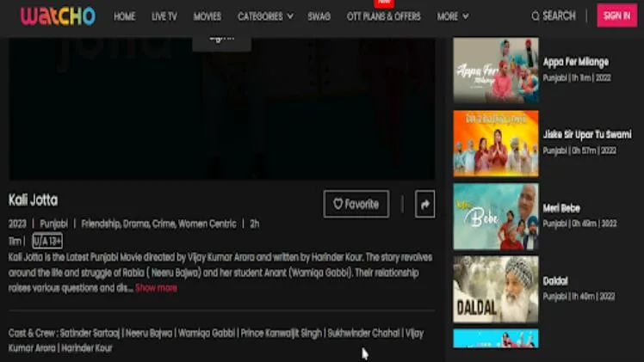The width and height of the screenshot is (644, 362).
Task: Click the search magnifier icon
Action: 536,16
